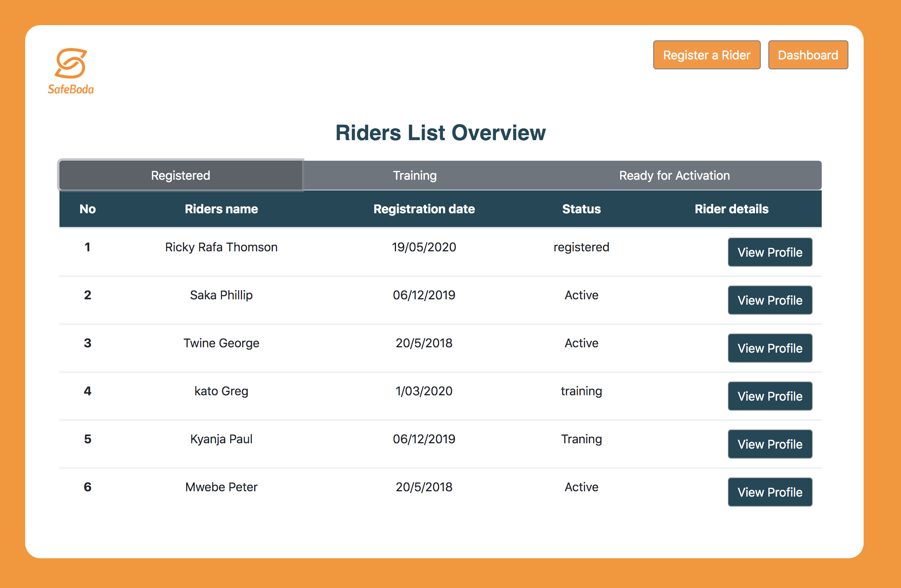
Task: Open the Dashboard button
Action: click(x=808, y=55)
